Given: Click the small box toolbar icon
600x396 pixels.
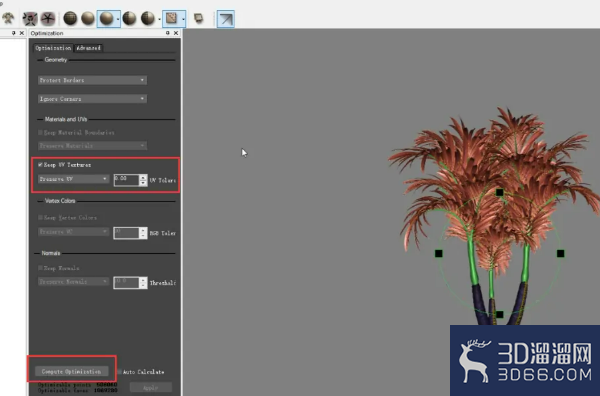Looking at the screenshot, I should 199,18.
